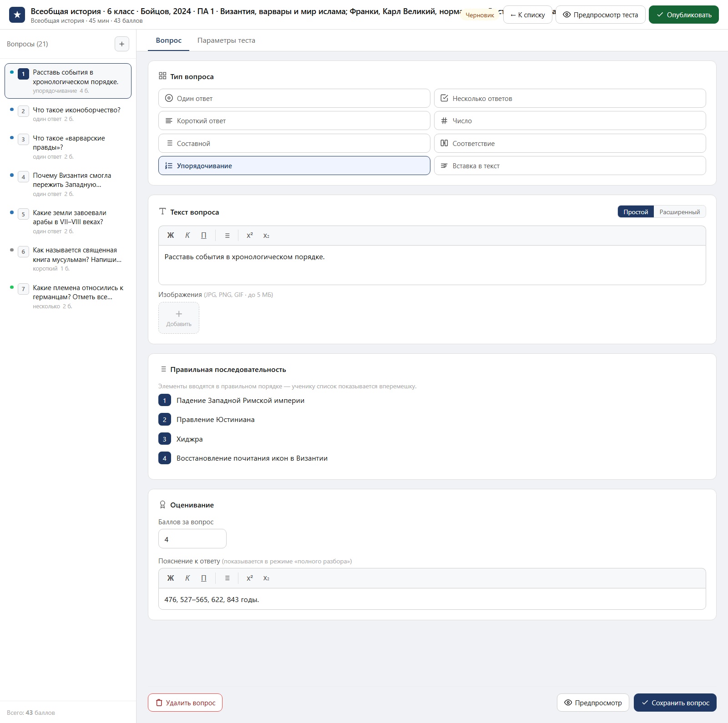Apply subscript in answer explanation toolbar
The height and width of the screenshot is (723, 728).
pos(266,578)
